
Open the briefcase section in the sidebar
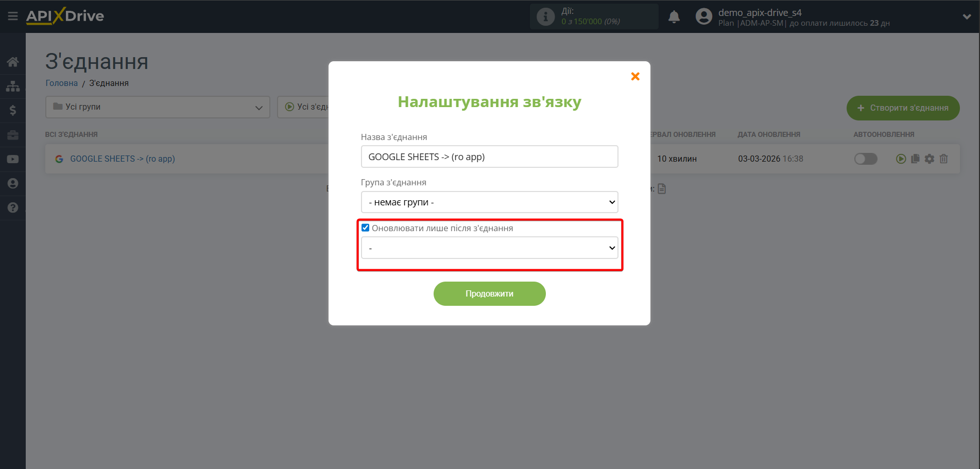[x=12, y=134]
